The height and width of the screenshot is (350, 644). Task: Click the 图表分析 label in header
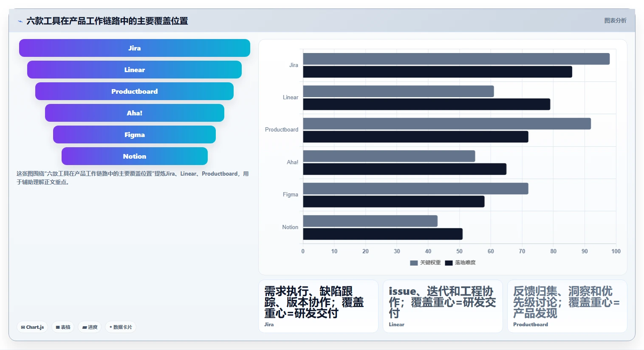[x=615, y=20]
